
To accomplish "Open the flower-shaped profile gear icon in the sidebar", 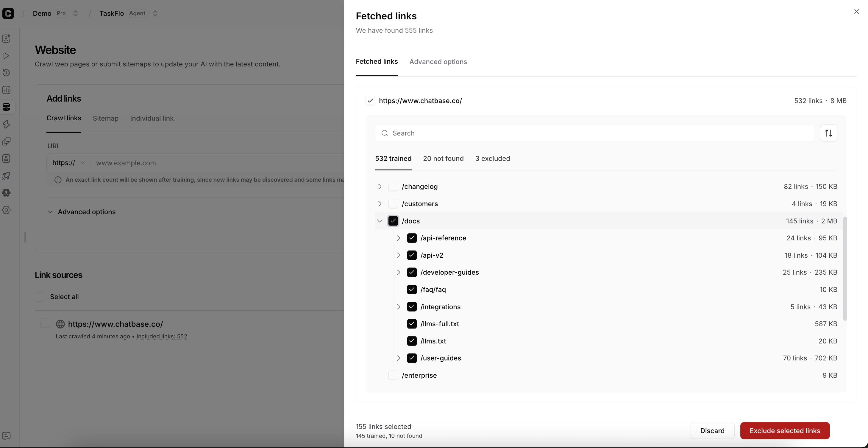I will pyautogui.click(x=7, y=192).
